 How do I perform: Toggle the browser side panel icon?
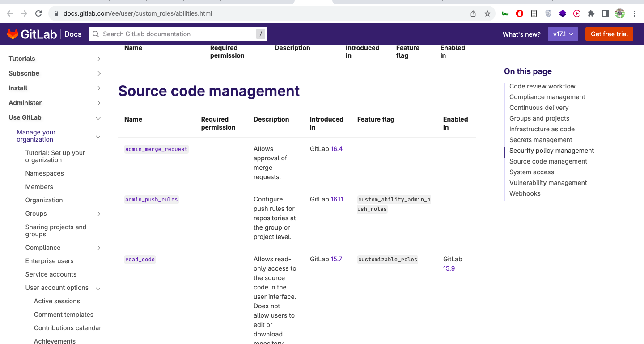point(606,13)
